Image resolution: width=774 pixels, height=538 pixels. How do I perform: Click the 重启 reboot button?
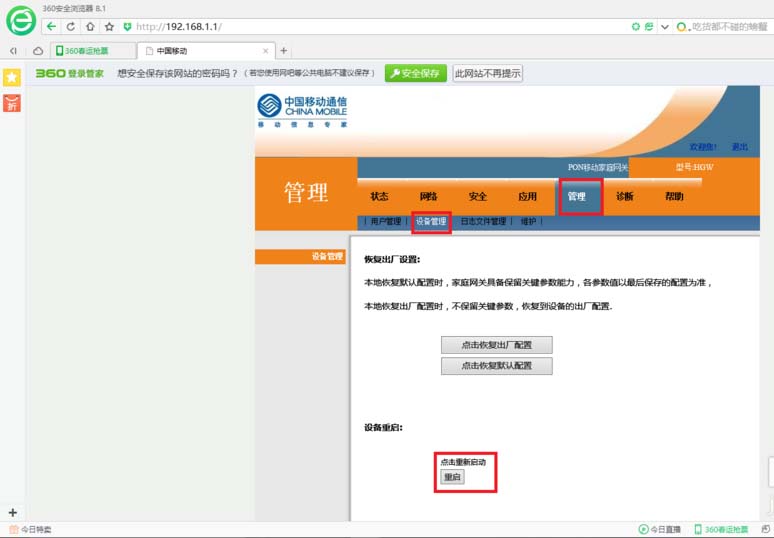(x=452, y=477)
